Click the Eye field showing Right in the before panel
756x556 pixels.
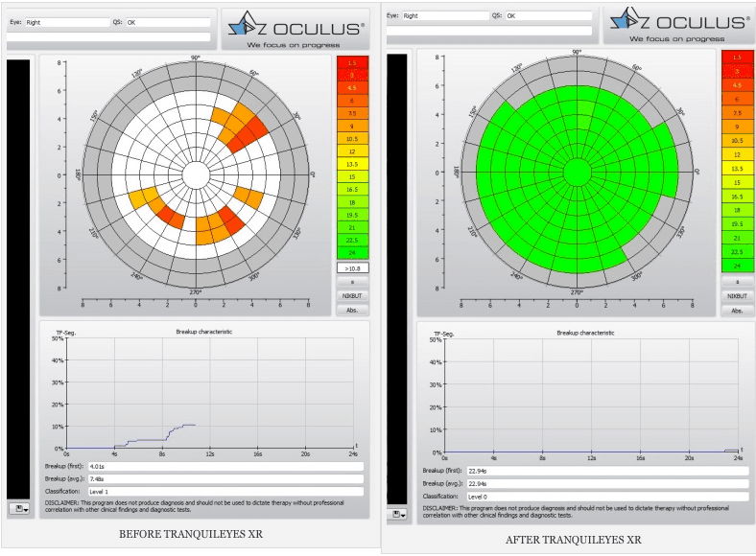click(x=67, y=22)
